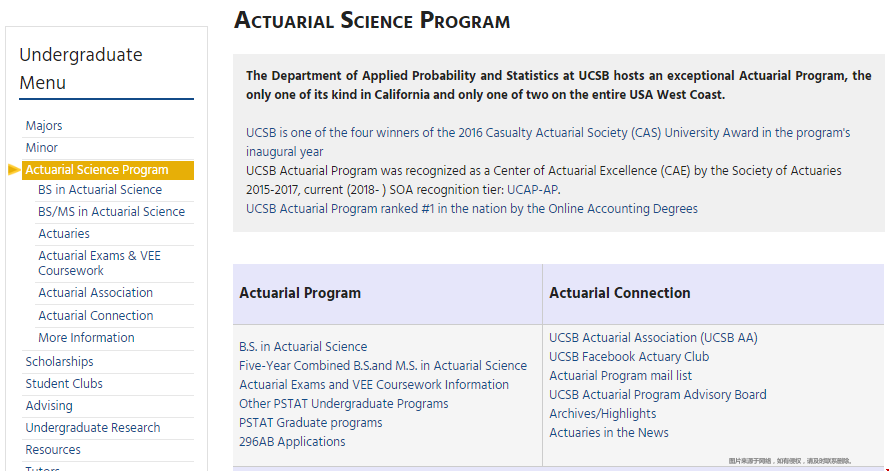Open Actuarial Exams & VEE Coursework submenu
Image resolution: width=889 pixels, height=471 pixels.
pos(99,263)
